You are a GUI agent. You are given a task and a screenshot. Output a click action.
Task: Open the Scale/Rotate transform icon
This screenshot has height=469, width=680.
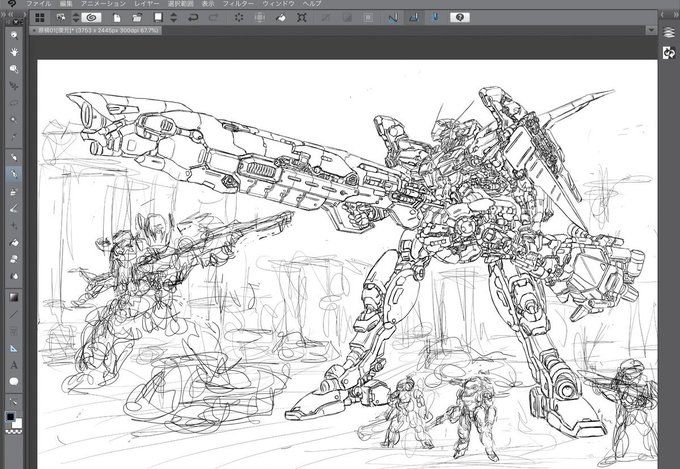click(x=302, y=17)
